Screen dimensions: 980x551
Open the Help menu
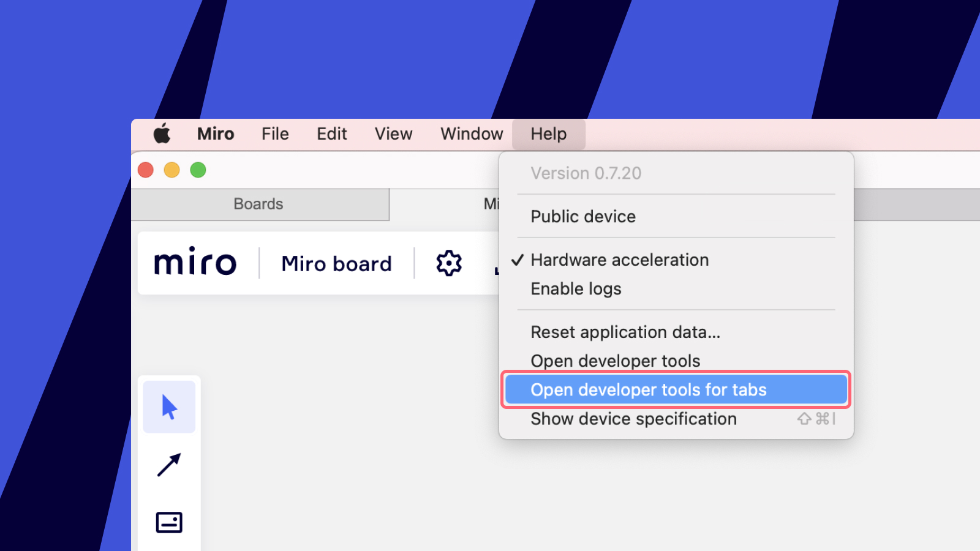(548, 133)
